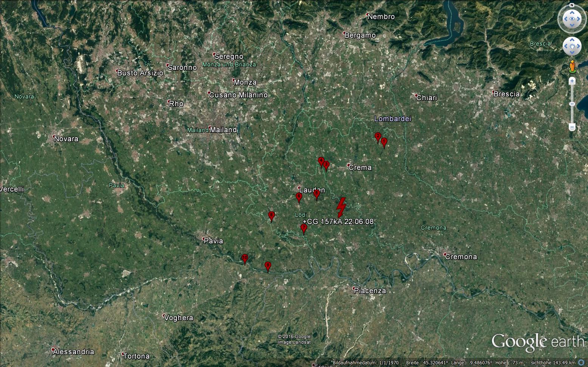Select the Tortona city label

(x=136, y=356)
